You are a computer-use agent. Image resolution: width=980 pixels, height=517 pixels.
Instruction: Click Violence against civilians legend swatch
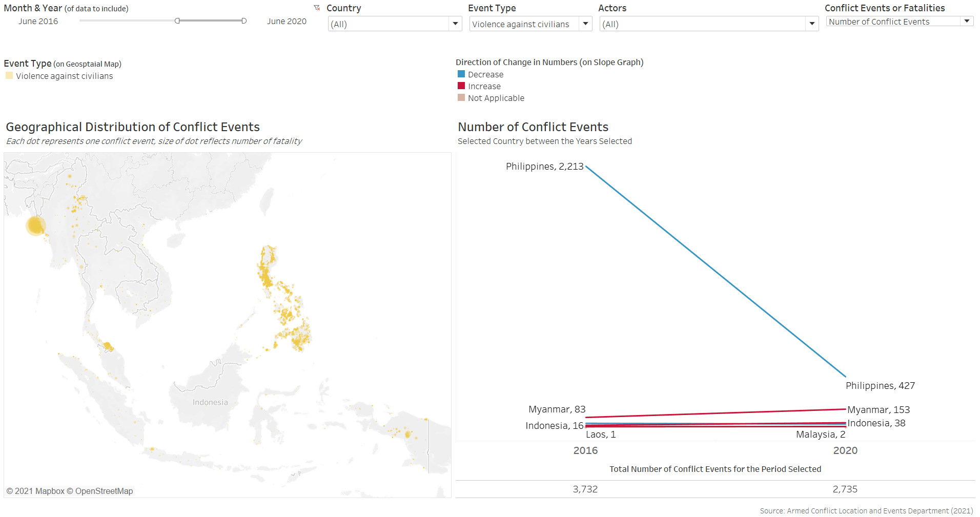click(9, 76)
